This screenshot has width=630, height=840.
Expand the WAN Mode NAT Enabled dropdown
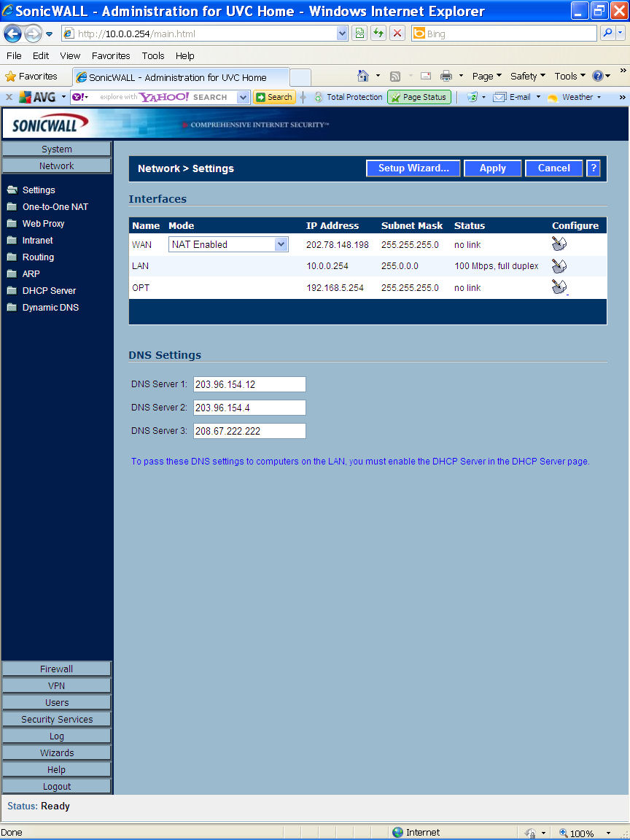(x=281, y=244)
